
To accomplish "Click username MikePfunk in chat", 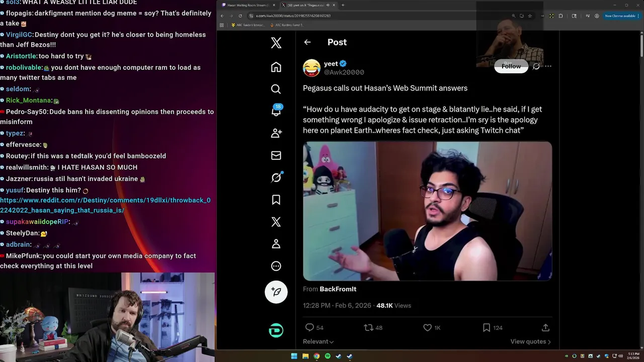I will 23,256.
